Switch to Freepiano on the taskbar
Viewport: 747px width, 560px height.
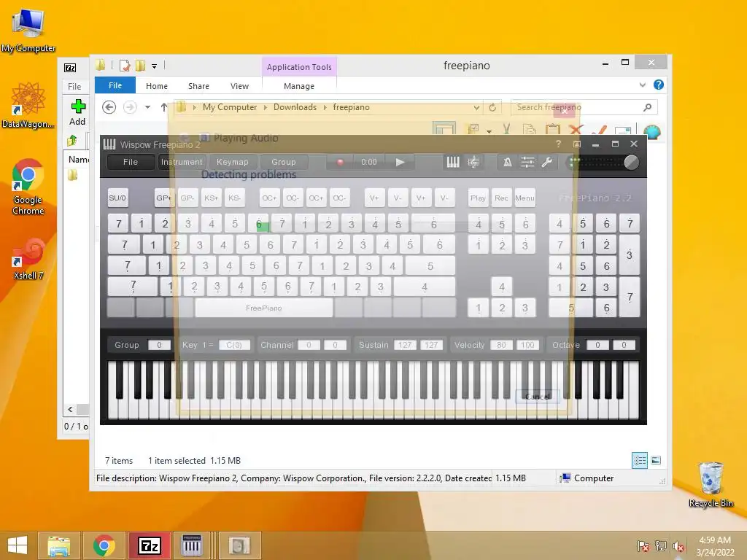(x=192, y=545)
